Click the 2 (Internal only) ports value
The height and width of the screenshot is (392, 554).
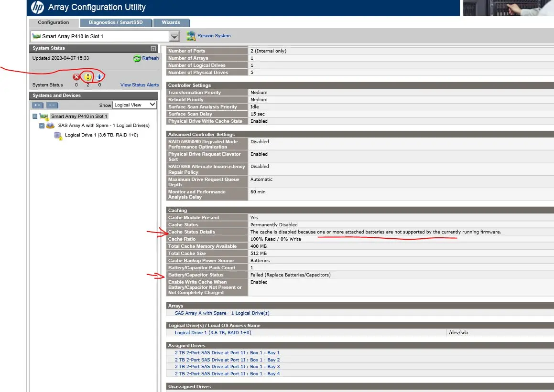click(x=268, y=51)
